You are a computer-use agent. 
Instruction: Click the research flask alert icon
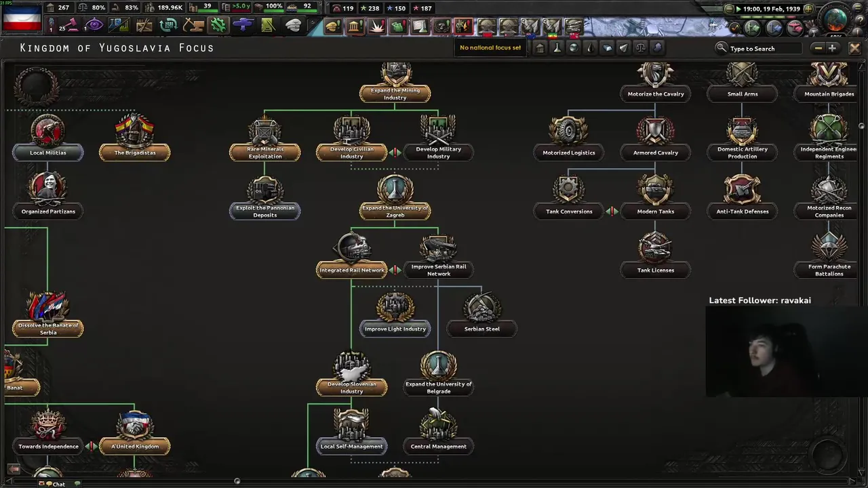pos(420,26)
